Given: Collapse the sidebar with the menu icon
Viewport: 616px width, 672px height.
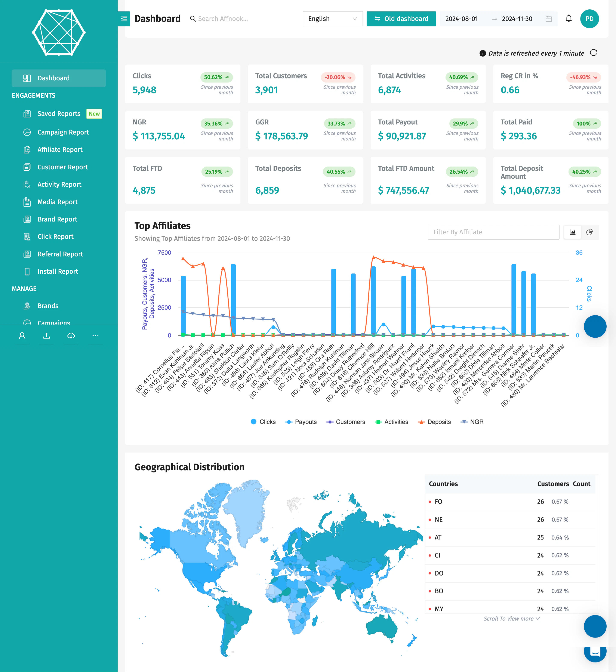Looking at the screenshot, I should coord(124,19).
